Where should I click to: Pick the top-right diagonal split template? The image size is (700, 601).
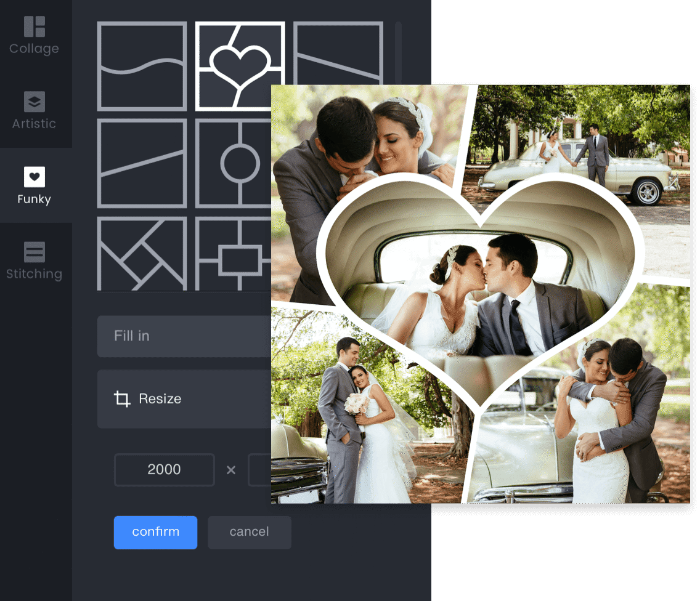pyautogui.click(x=338, y=52)
